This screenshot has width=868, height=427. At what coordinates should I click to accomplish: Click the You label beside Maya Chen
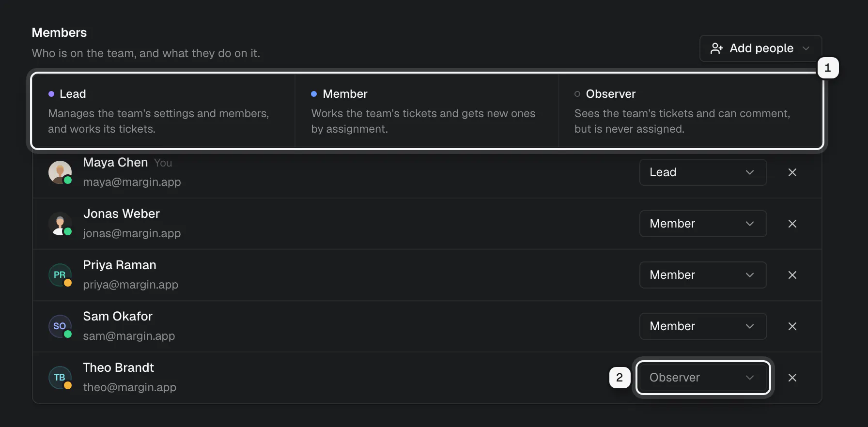163,163
